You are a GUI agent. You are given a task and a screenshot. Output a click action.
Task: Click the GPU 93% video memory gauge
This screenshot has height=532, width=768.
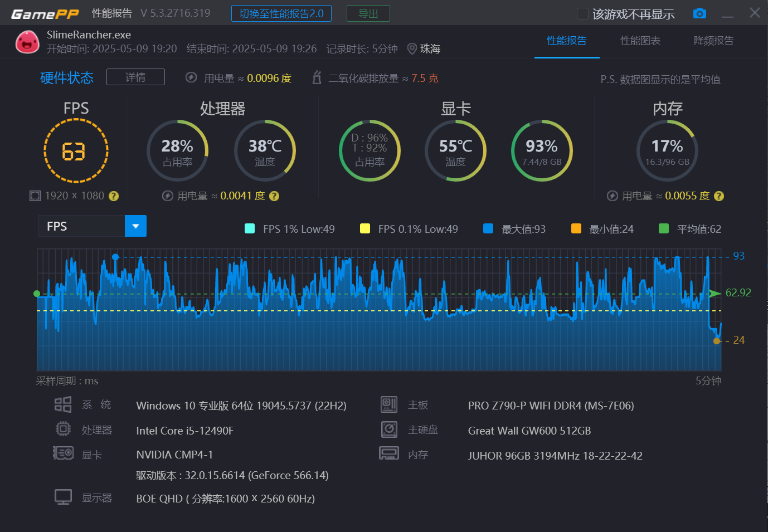(x=542, y=150)
